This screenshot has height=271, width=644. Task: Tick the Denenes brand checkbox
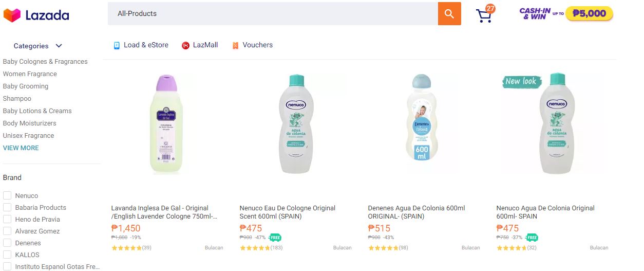(x=7, y=243)
